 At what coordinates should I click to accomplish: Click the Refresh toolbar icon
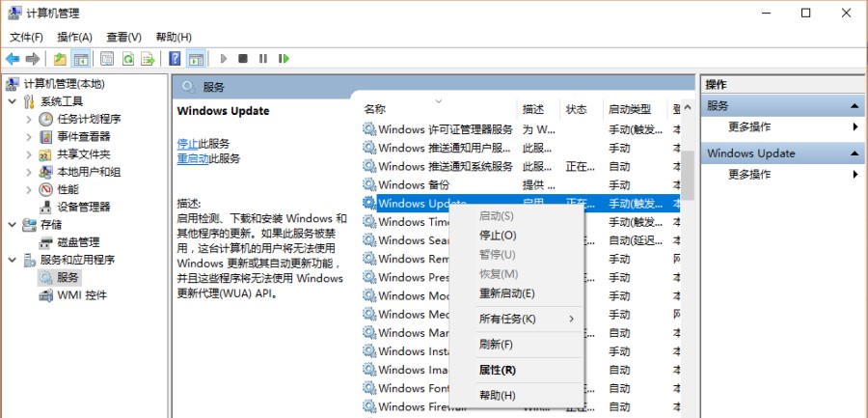tap(128, 58)
